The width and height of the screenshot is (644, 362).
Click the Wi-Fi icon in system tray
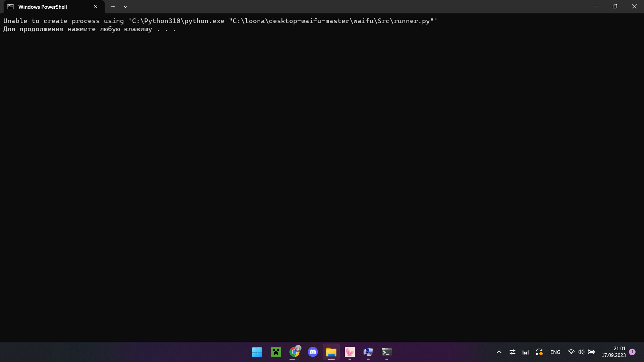571,352
